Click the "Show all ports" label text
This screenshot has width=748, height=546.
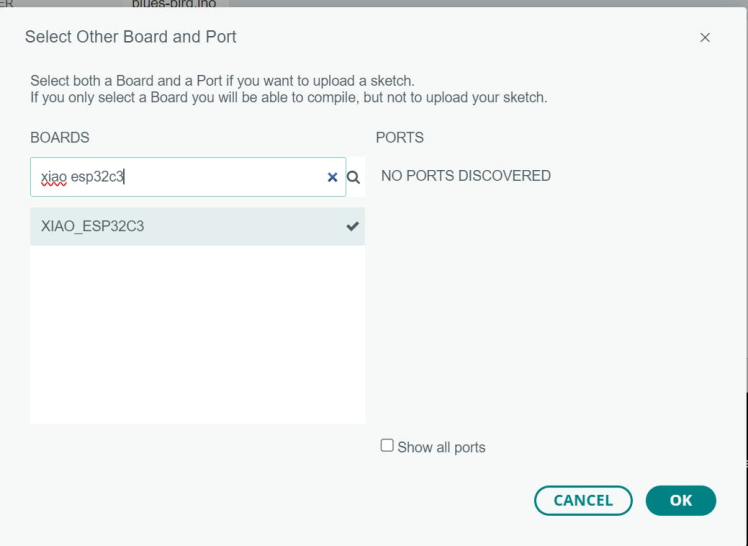[x=441, y=447]
